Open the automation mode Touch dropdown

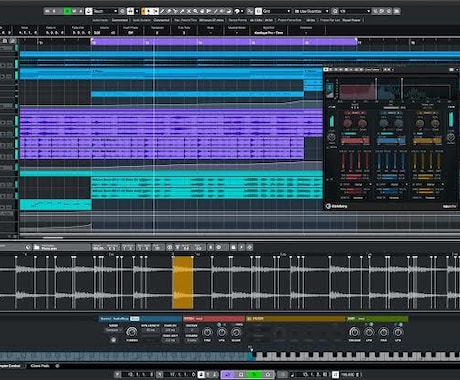point(105,11)
